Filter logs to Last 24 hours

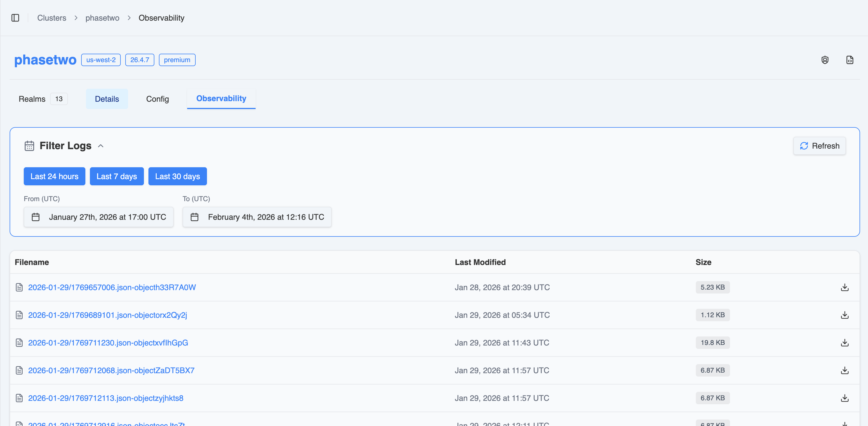[x=54, y=177]
